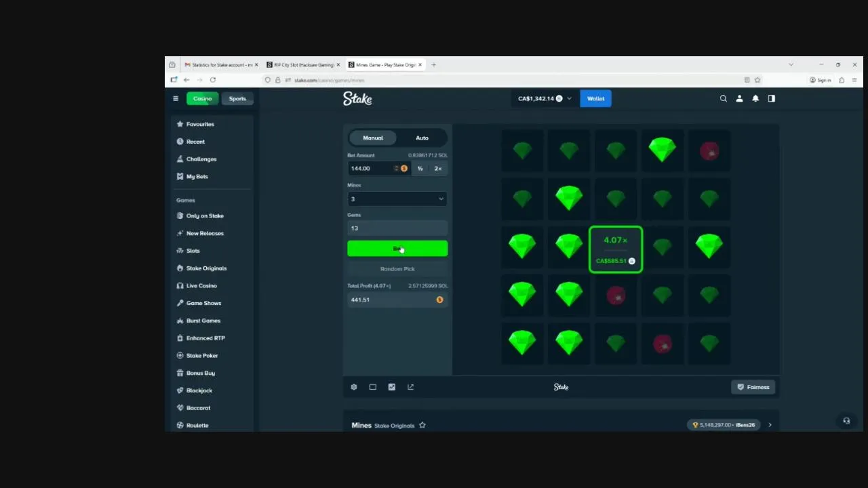The width and height of the screenshot is (868, 488).
Task: Switch to Auto betting mode
Action: (422, 138)
